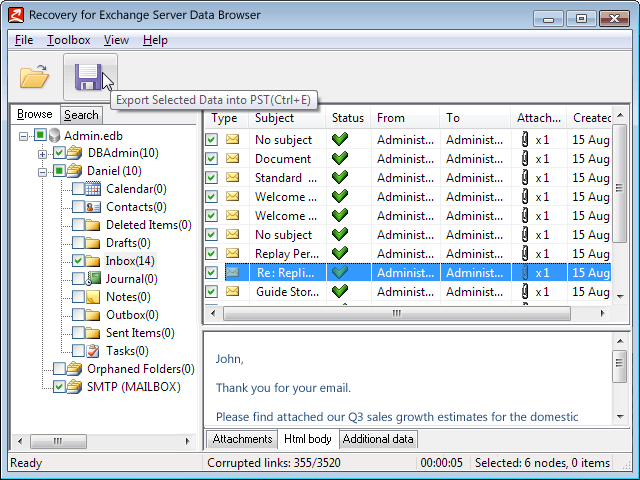Viewport: 640px width, 480px height.
Task: Click message list scroll right arrow
Action: (x=602, y=313)
